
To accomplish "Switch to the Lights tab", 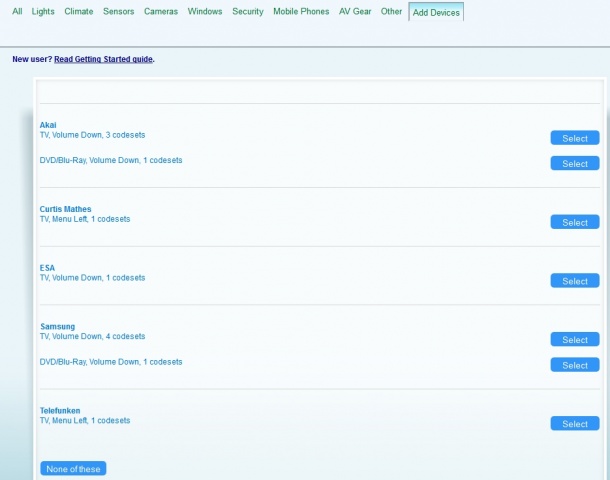I will coord(43,12).
